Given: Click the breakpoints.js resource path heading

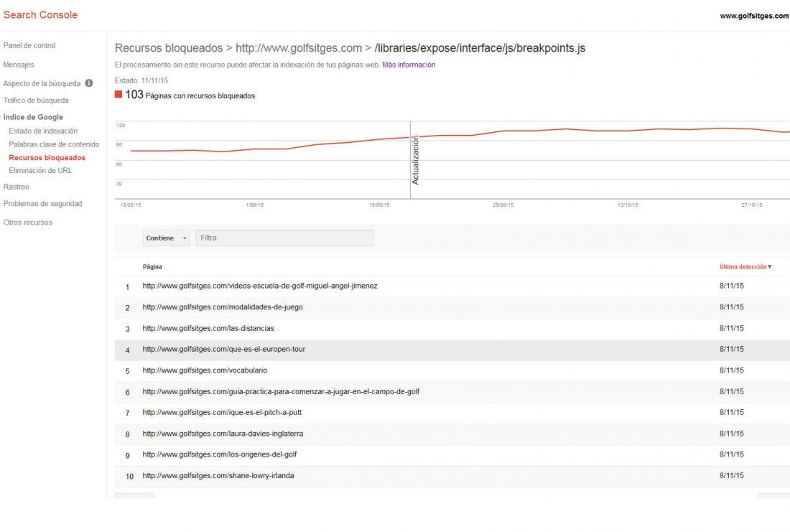Looking at the screenshot, I should 480,48.
